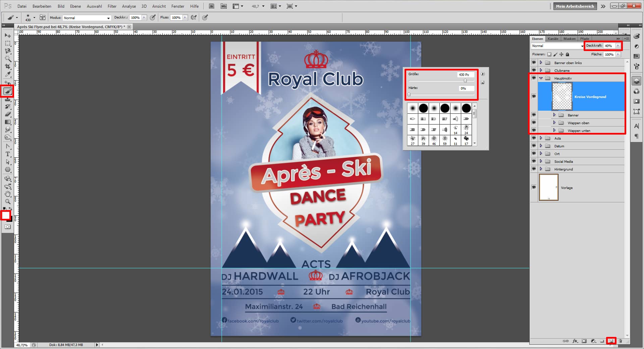Click the Mein Arbeitsbereich button
This screenshot has height=349, width=644.
(575, 6)
